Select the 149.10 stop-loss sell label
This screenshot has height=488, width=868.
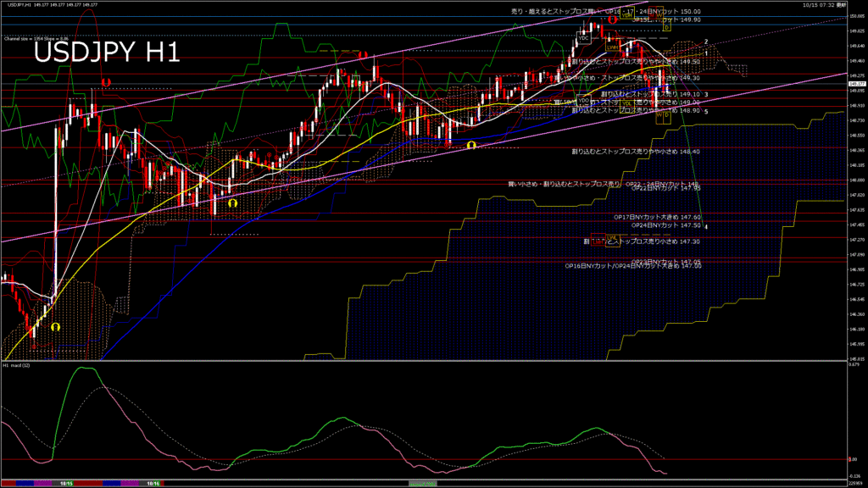point(650,94)
